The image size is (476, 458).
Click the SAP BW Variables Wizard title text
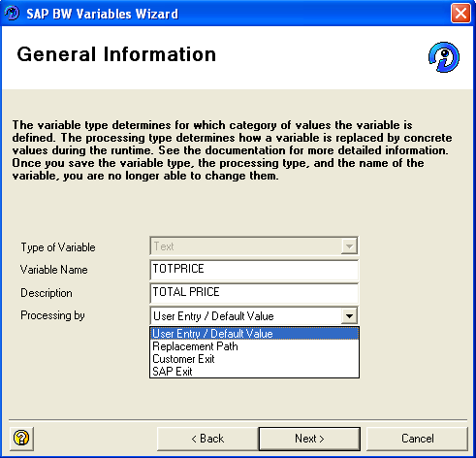(102, 14)
